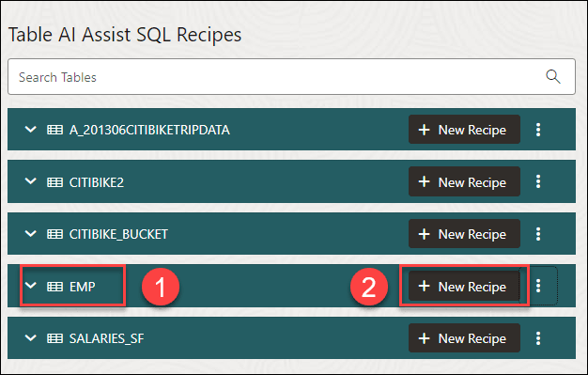
Task: Open kebab menu for A_201306CITIBIKETRIPDATA
Action: [538, 130]
